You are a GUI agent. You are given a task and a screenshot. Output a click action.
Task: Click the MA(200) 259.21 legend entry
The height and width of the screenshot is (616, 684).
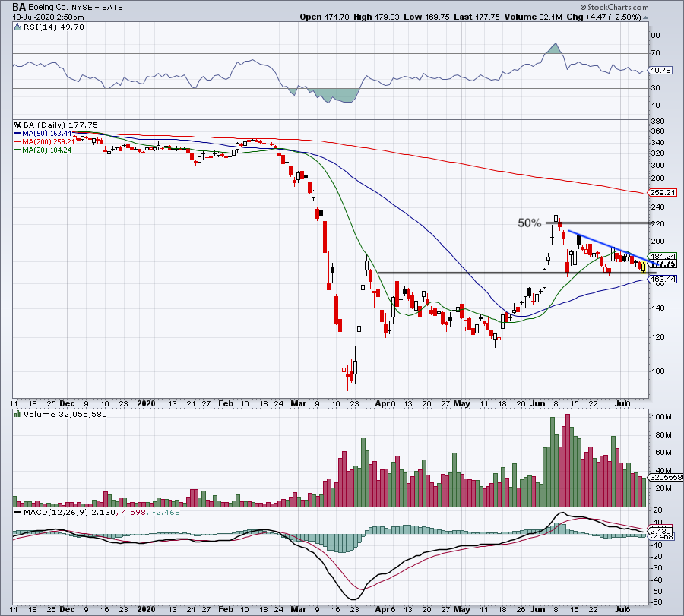45,142
